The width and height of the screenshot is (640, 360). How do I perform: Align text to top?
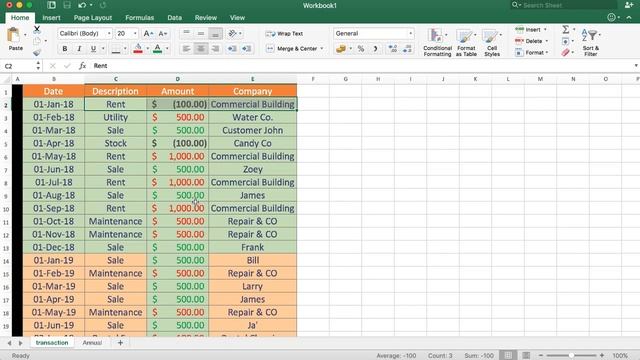click(186, 33)
